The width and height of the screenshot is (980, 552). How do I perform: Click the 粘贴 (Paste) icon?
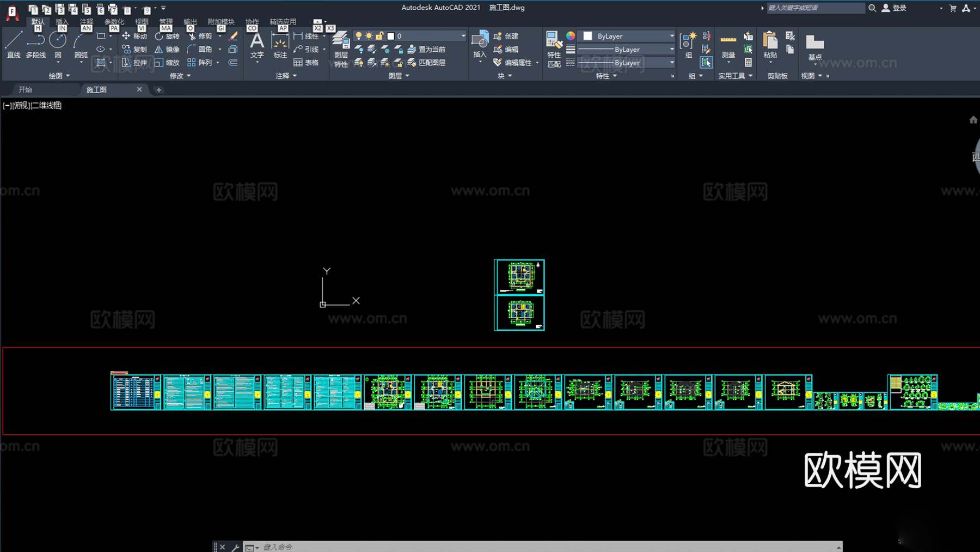[x=770, y=45]
